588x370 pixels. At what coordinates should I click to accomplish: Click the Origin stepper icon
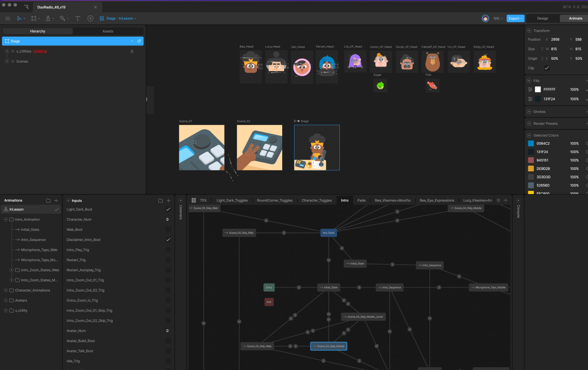pyautogui.click(x=542, y=59)
